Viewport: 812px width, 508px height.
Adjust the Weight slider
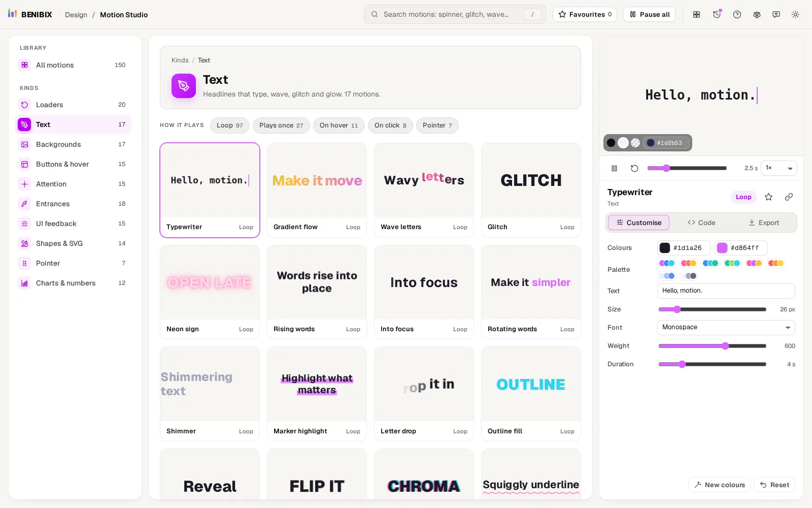click(713, 346)
